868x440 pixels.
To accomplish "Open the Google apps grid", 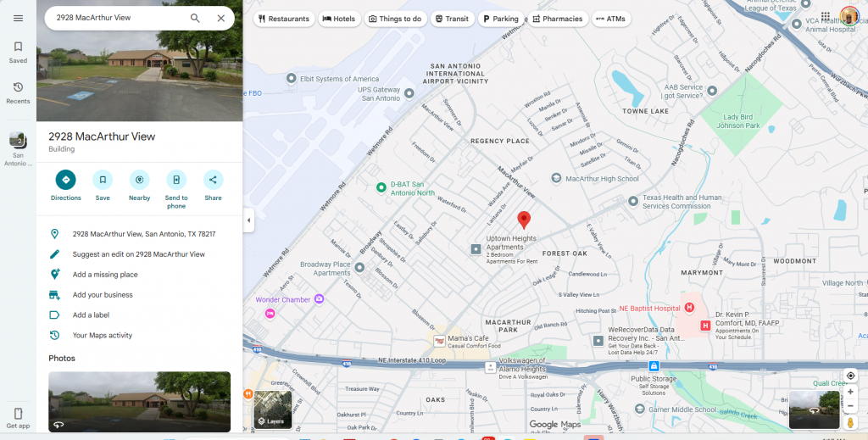I will [x=825, y=16].
